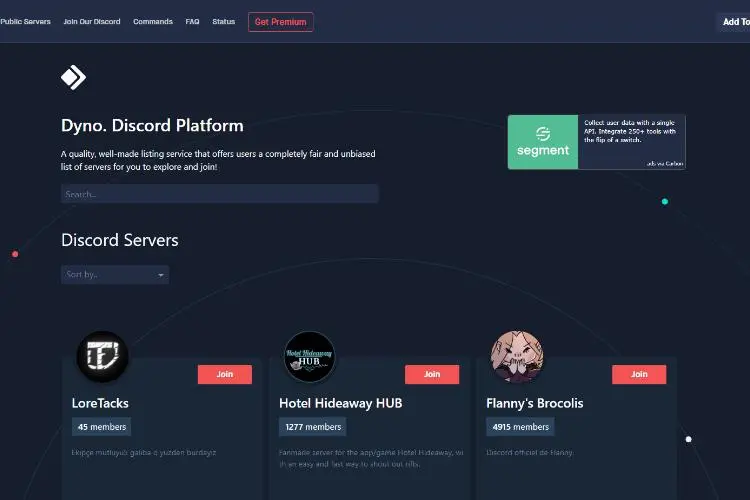The image size is (750, 500).
Task: Join the LoreTacks server
Action: (x=225, y=374)
